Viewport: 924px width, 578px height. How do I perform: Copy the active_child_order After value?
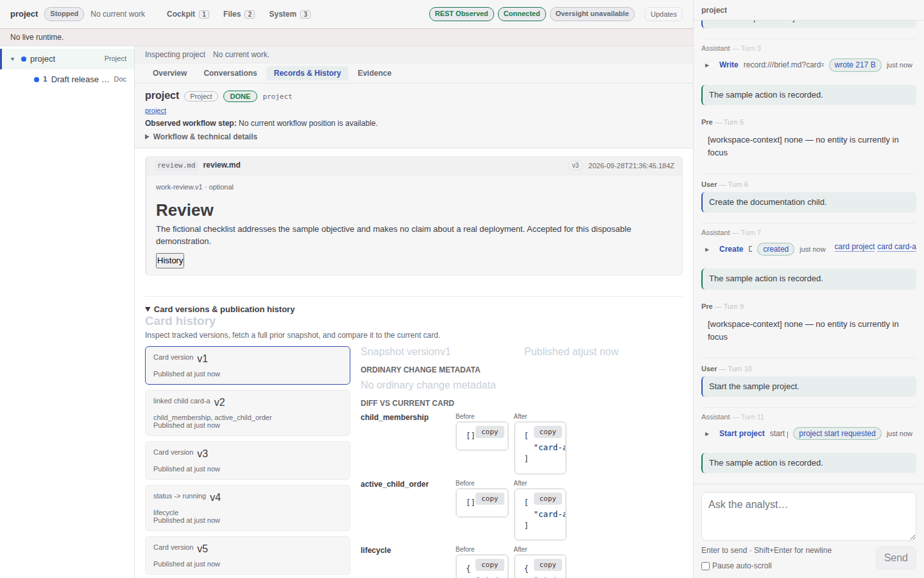pyautogui.click(x=548, y=499)
